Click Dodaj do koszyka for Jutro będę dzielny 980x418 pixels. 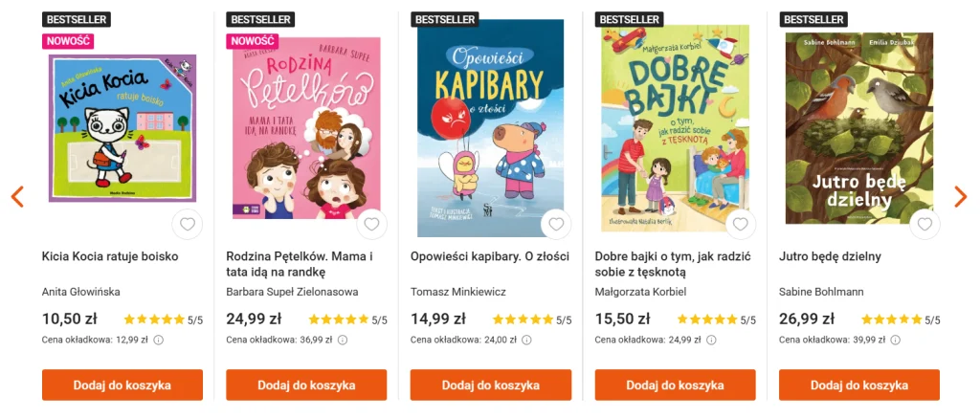[859, 385]
